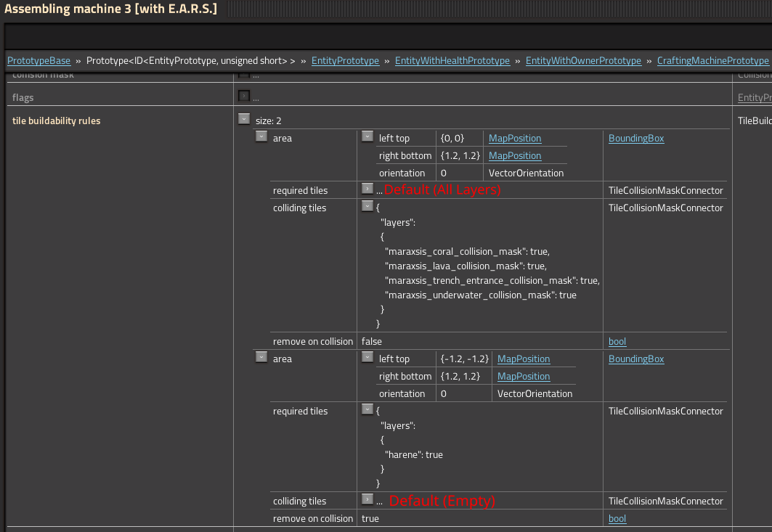Select the second colliding tiles TileCollisionMaskConnector type
The height and width of the screenshot is (532, 772).
pos(666,501)
